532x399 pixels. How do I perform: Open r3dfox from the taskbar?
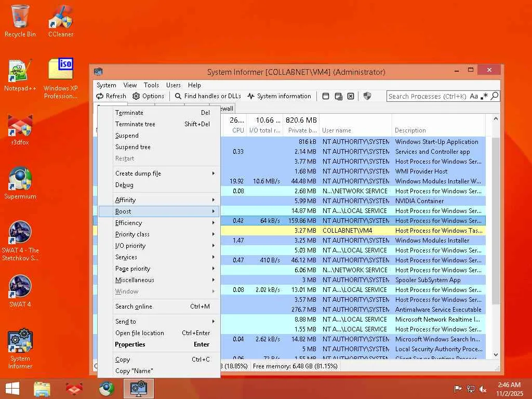pyautogui.click(x=74, y=389)
